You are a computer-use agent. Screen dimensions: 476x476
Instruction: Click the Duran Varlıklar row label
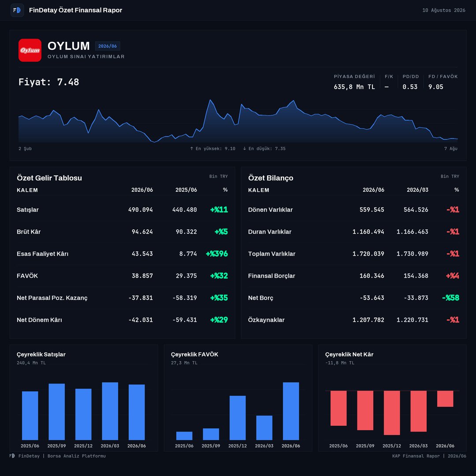(270, 232)
